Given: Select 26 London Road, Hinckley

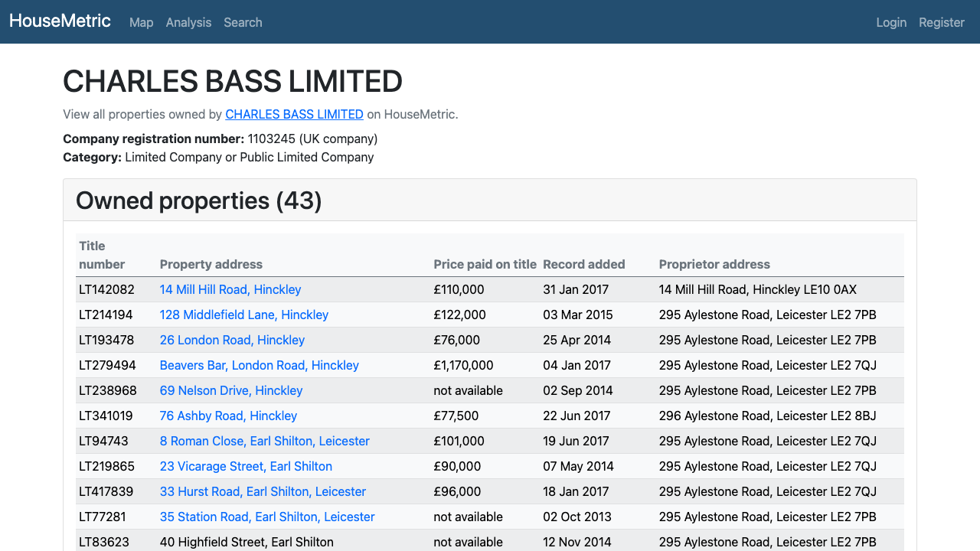Looking at the screenshot, I should (232, 340).
